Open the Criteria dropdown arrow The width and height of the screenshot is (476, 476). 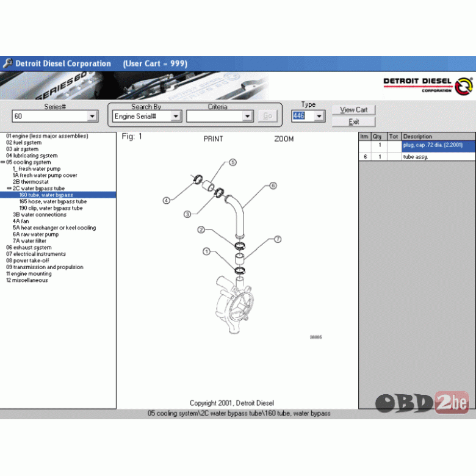(247, 116)
